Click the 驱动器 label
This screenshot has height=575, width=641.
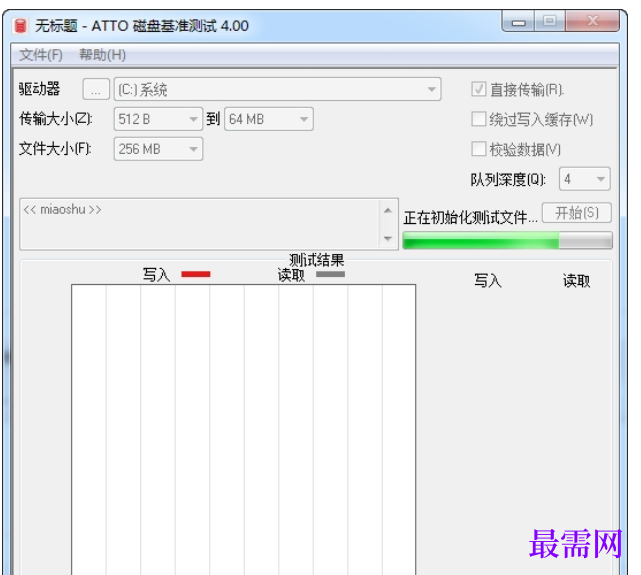(39, 88)
